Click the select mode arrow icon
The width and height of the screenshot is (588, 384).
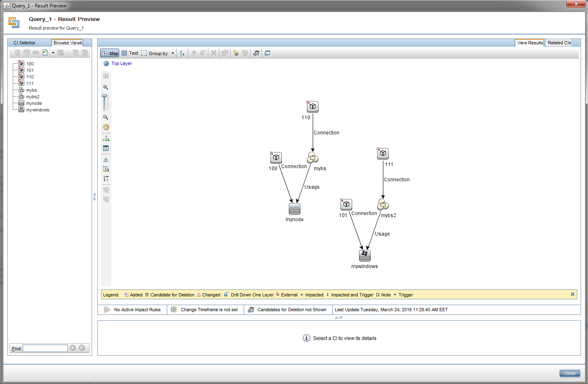(182, 53)
